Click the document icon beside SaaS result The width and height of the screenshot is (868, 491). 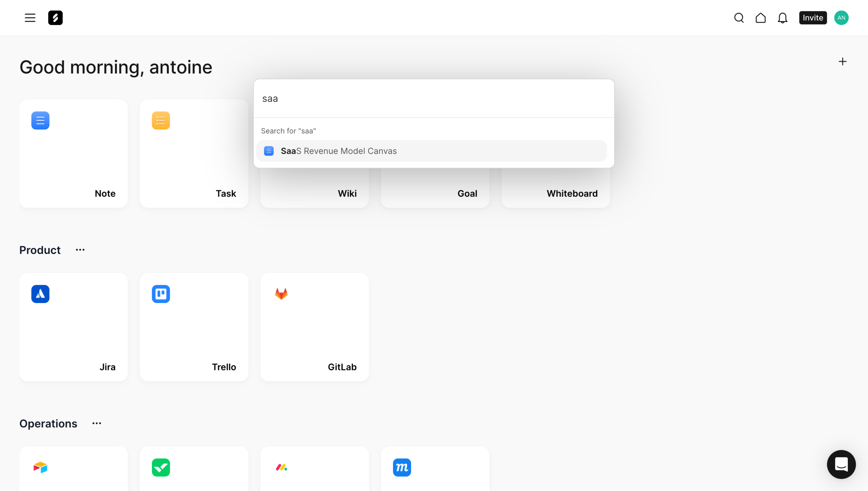coord(269,151)
